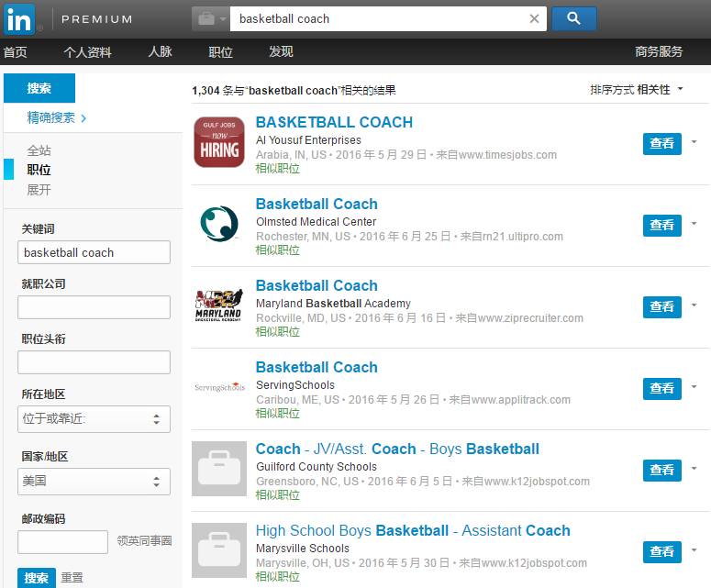Select 职位 search scope in sidebar
Viewport: 711px width, 588px height.
39,170
